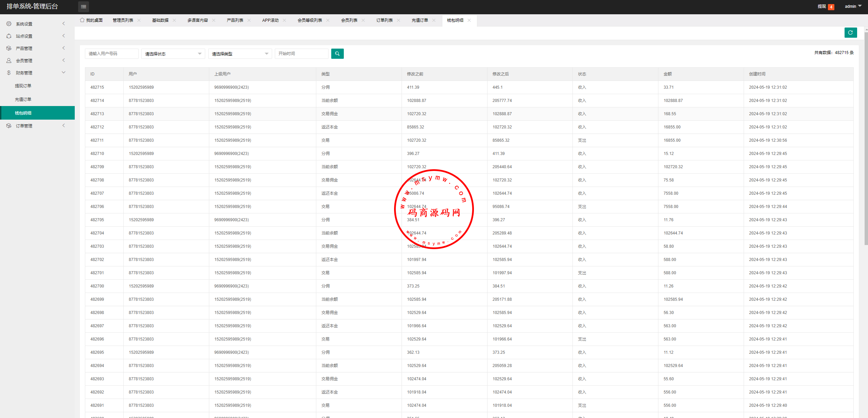The height and width of the screenshot is (418, 868).
Task: Focus the 开始时间 date field
Action: coord(302,54)
